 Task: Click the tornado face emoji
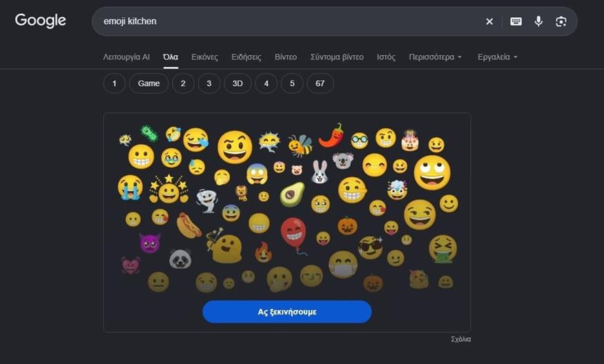point(207,201)
